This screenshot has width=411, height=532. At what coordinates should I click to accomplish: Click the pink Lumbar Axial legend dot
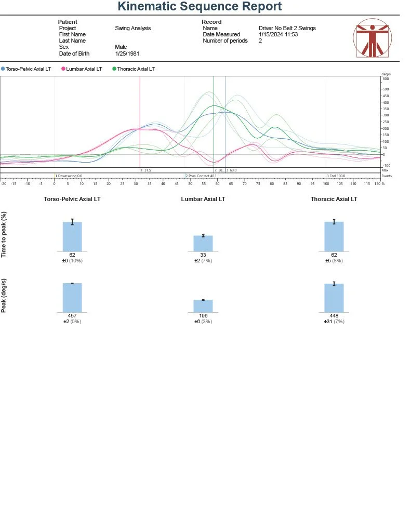63,69
